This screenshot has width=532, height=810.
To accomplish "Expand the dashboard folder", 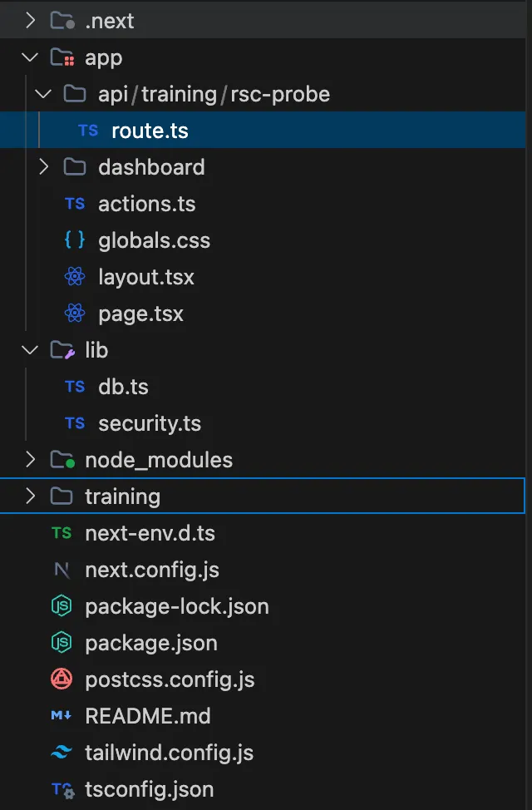I will click(x=43, y=167).
